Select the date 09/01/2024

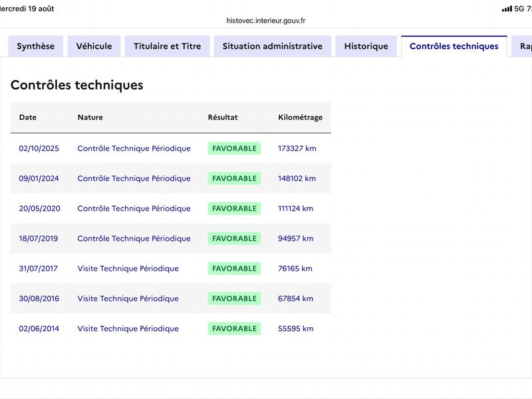[39, 178]
